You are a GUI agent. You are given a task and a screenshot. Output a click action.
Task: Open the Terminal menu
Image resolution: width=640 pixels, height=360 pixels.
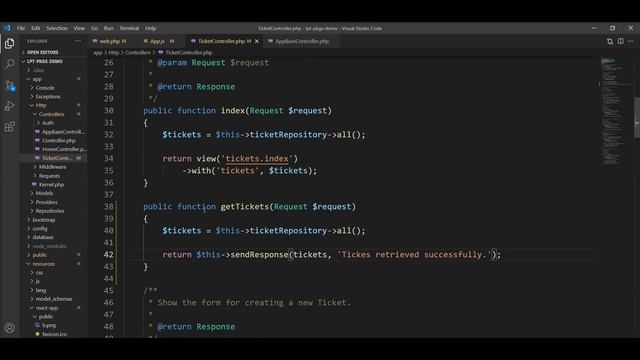tap(129, 28)
